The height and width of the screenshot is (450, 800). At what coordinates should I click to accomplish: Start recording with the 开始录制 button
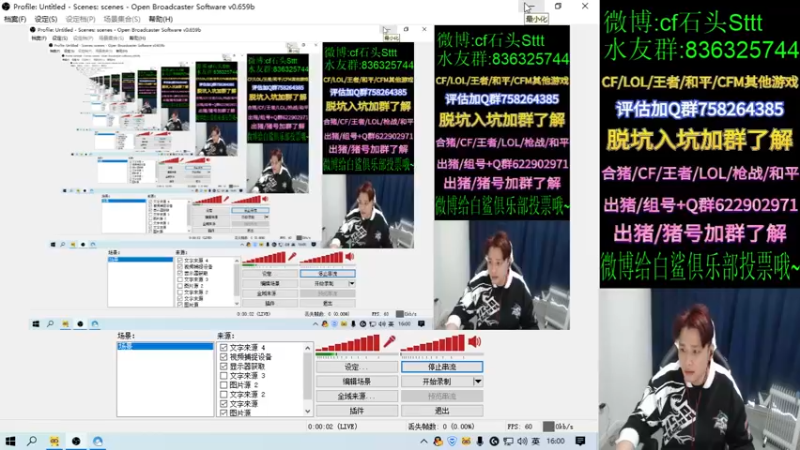(x=437, y=381)
